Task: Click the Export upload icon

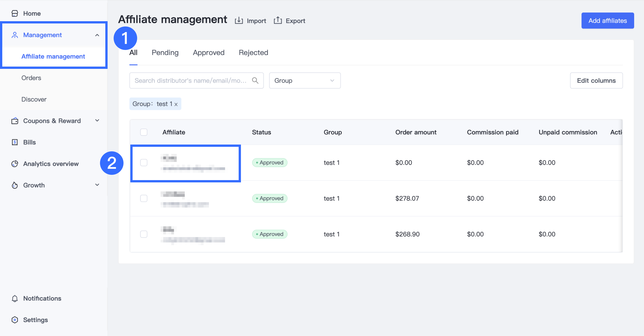Action: tap(278, 20)
